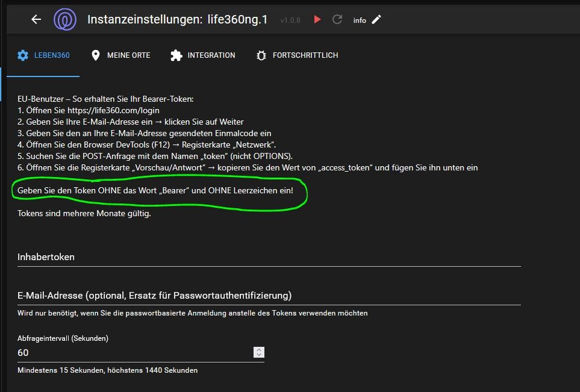
Task: Click the version label v1.0.8
Action: point(290,20)
